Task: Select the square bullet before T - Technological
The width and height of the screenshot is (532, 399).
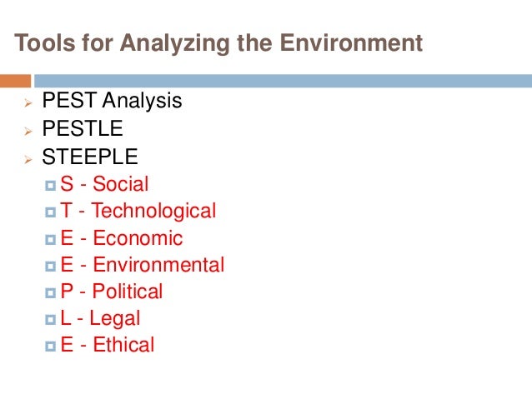Action: pos(52,212)
